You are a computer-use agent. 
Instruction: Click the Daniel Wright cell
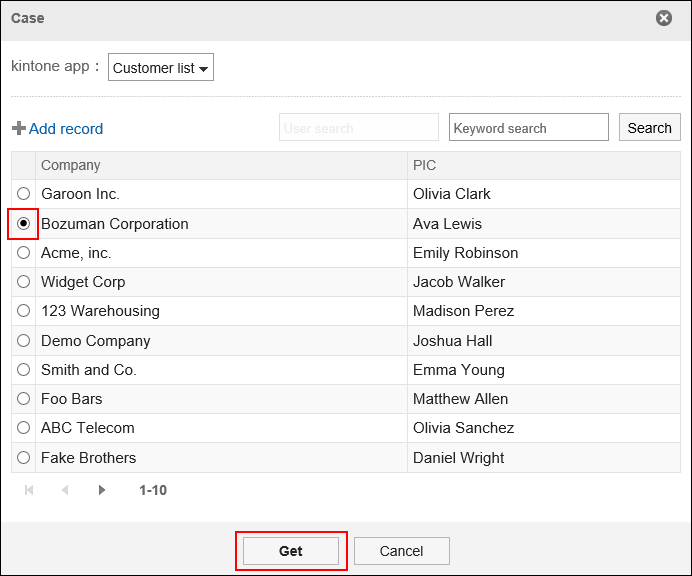544,458
